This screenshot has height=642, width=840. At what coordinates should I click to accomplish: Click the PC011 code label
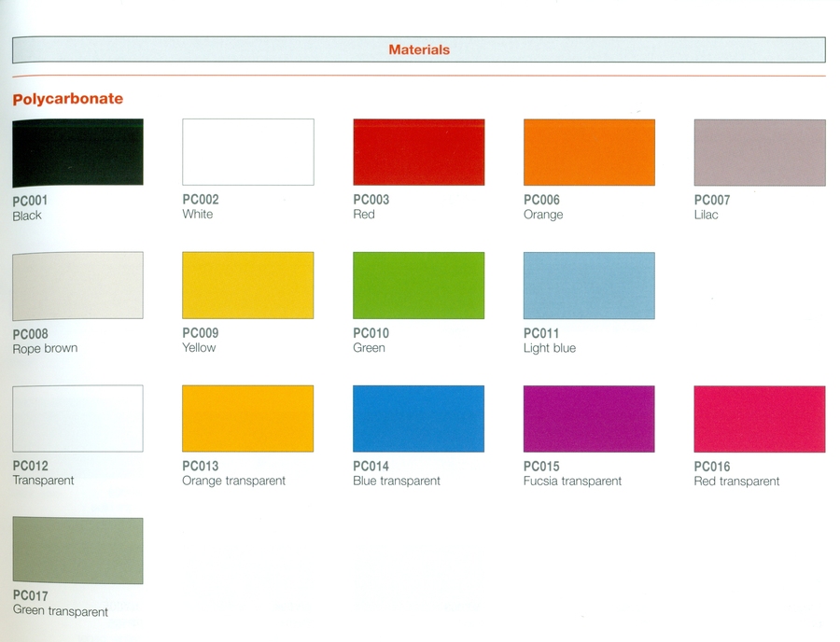tap(541, 333)
